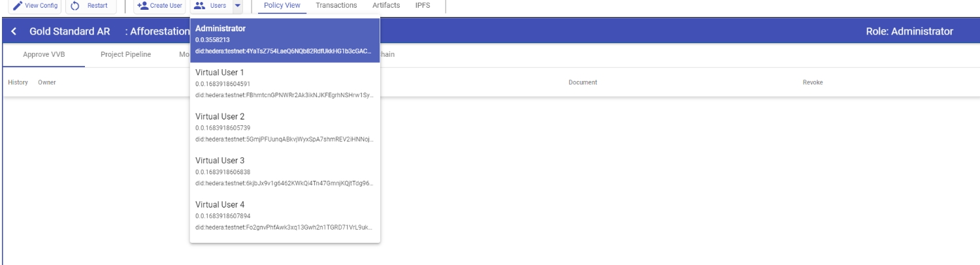Select Virtual User 4 entry
The height and width of the screenshot is (265, 980).
click(x=285, y=215)
